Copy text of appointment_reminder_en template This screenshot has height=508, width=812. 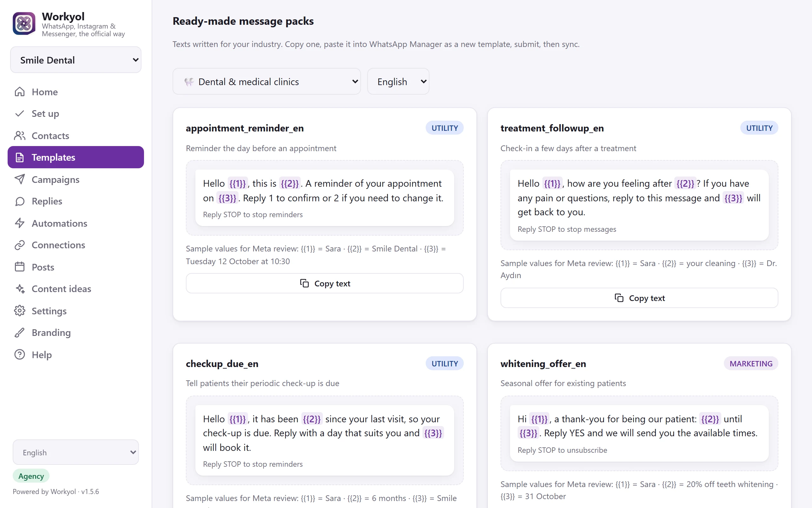325,283
